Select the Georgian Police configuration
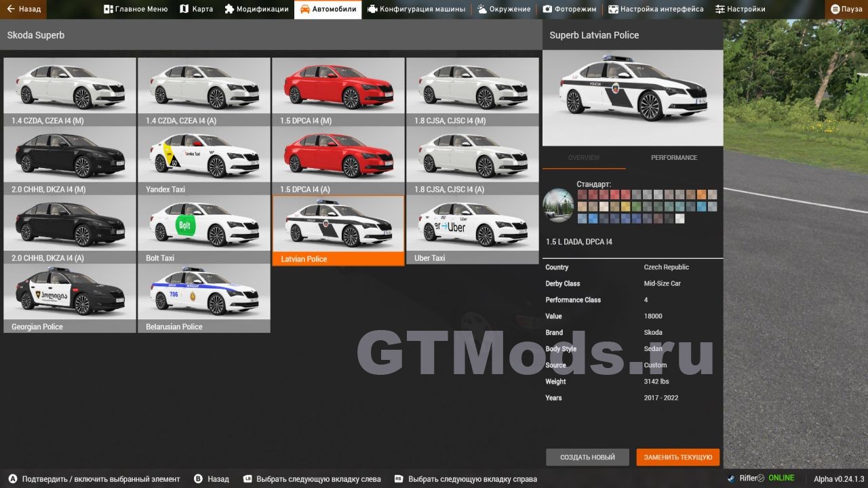Image resolution: width=868 pixels, height=488 pixels. pos(70,299)
